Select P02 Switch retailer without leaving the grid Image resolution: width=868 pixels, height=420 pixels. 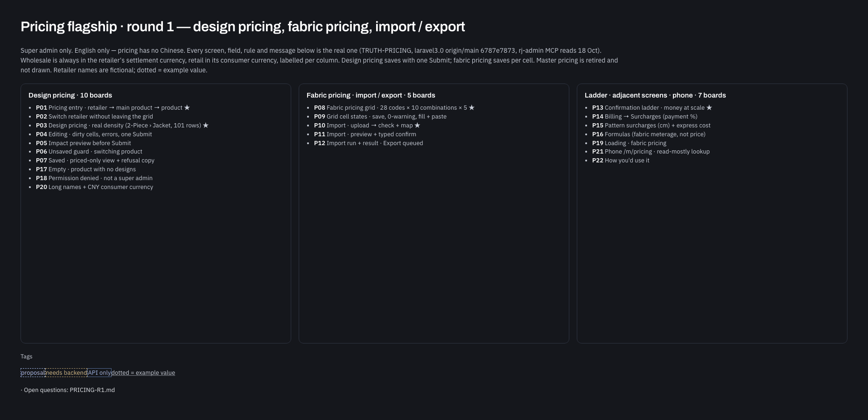(94, 117)
